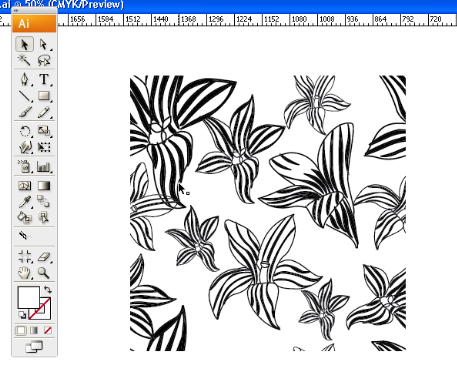The width and height of the screenshot is (457, 376).
Task: Pick the Paintbrush tool
Action: pos(24,112)
